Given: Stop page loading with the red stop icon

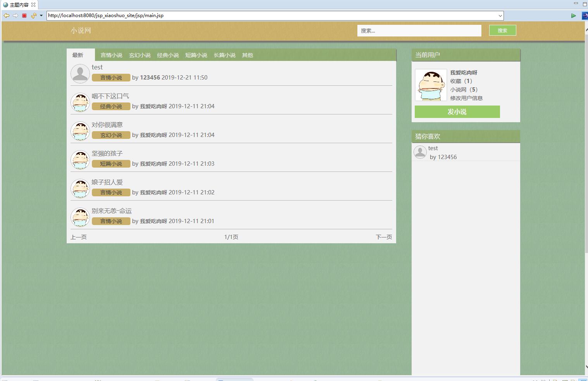Looking at the screenshot, I should point(24,16).
